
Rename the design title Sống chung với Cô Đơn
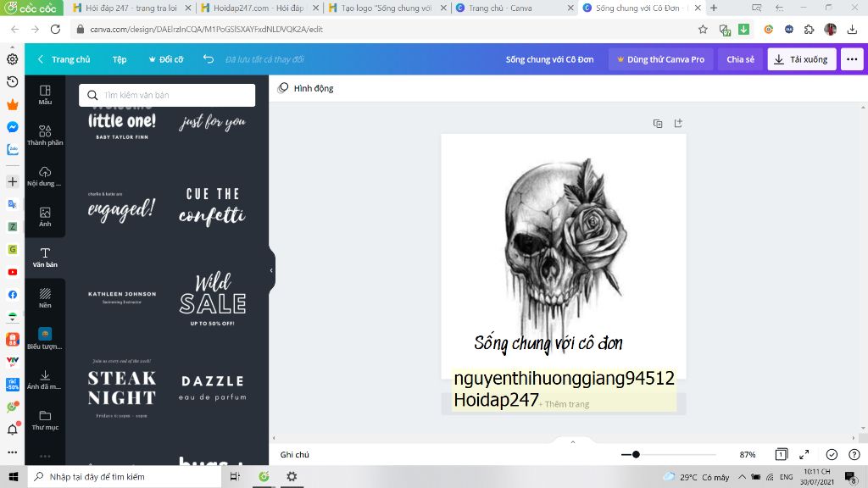pyautogui.click(x=549, y=59)
